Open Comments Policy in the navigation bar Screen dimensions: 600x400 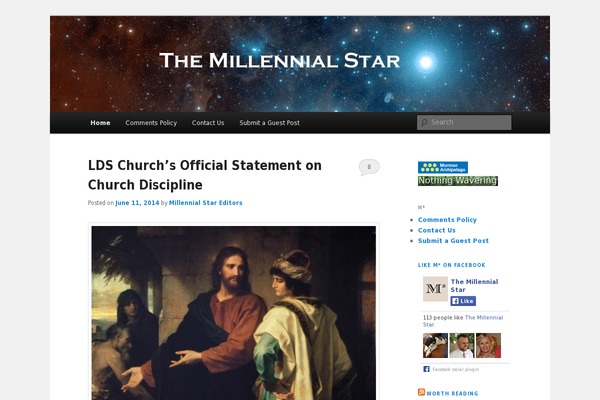tap(151, 123)
